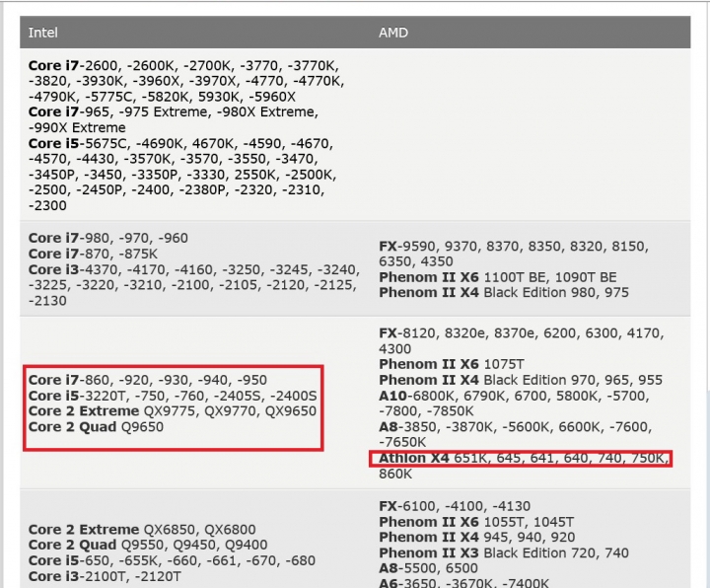Viewport: 710px width, 588px height.
Task: Select the text line starting 'Core i7-2600, -2600K'
Action: pyautogui.click(x=183, y=66)
